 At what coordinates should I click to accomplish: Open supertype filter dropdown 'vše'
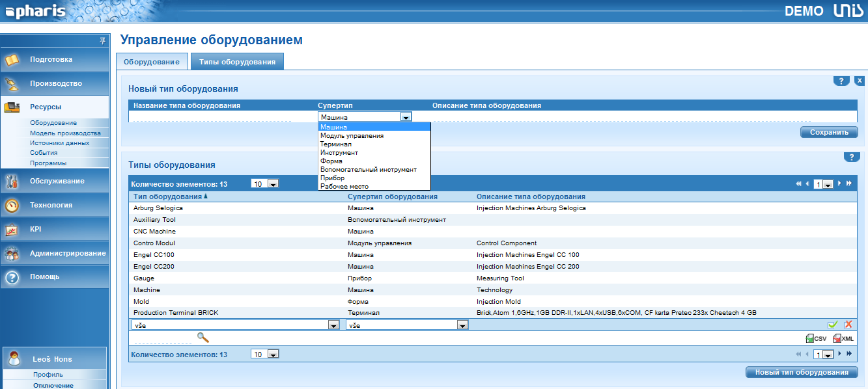pos(408,325)
